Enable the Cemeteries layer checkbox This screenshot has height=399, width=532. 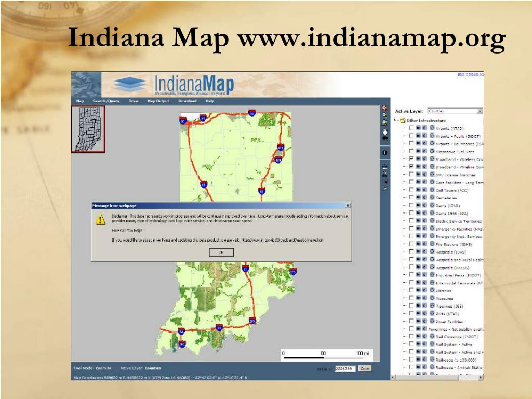[411, 197]
